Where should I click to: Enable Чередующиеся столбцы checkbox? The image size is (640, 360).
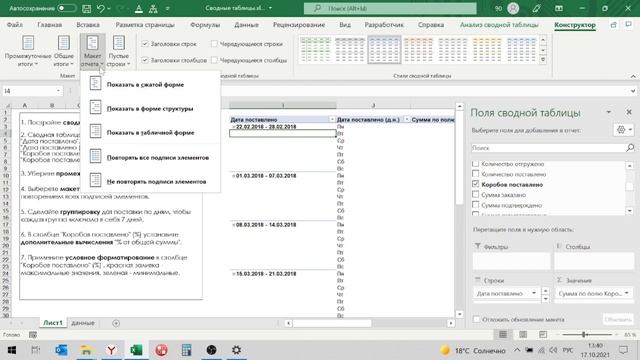point(214,60)
